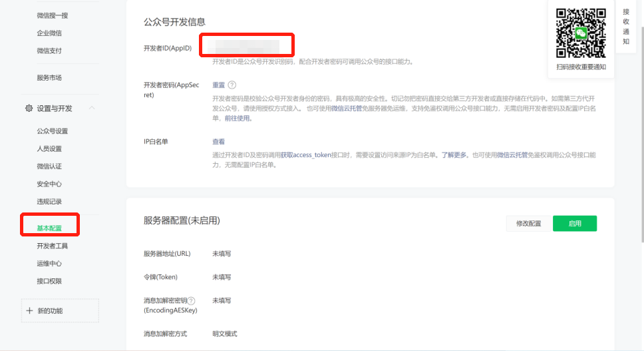Click the help icon beside 消息加解密密钥

click(x=191, y=301)
